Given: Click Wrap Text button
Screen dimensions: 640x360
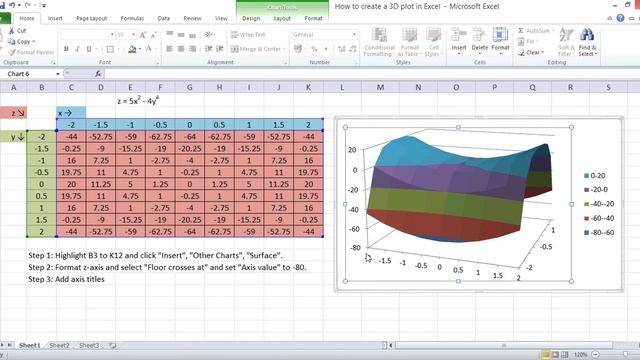Looking at the screenshot, I should [x=248, y=35].
